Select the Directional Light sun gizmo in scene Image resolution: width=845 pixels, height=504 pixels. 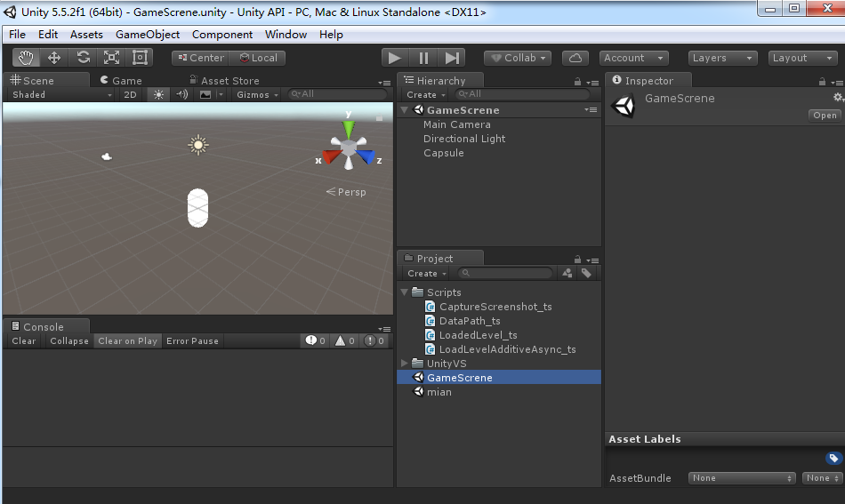pos(198,145)
